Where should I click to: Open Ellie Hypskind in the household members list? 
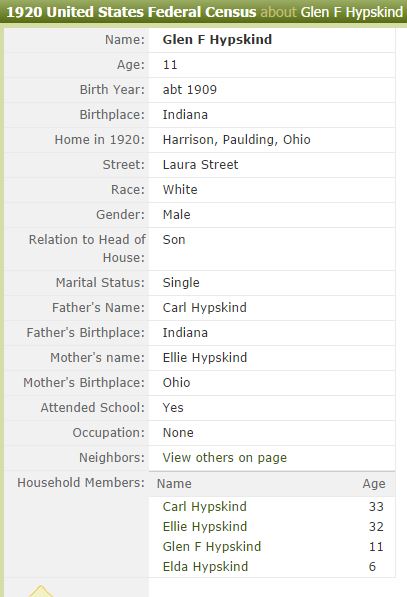[205, 527]
